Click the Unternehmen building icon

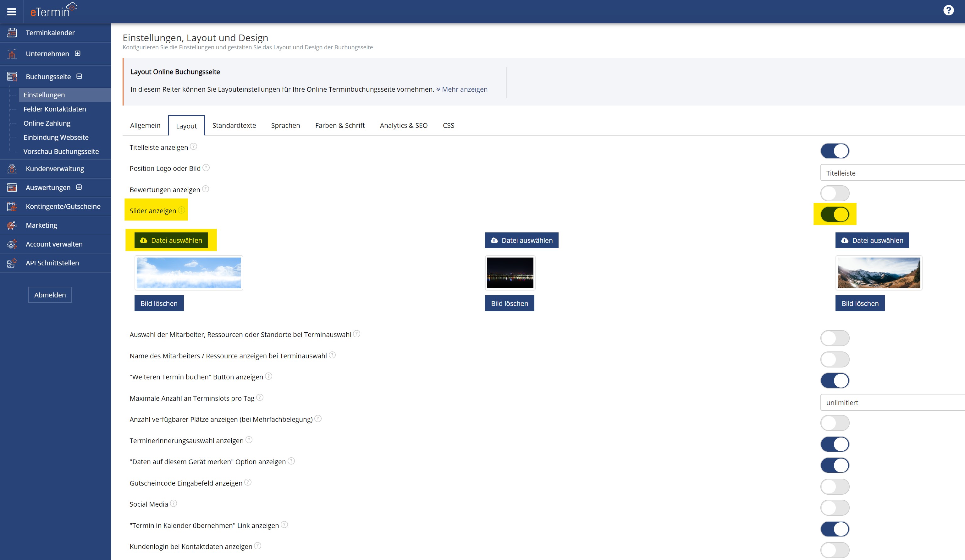coord(12,54)
